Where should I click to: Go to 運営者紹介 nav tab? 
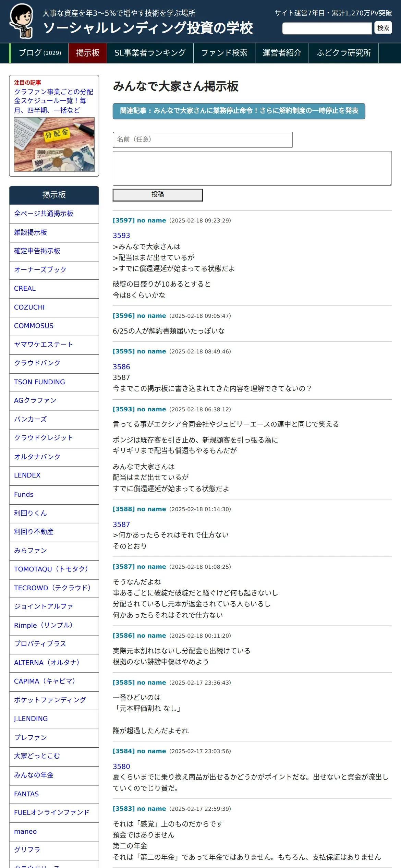click(282, 53)
